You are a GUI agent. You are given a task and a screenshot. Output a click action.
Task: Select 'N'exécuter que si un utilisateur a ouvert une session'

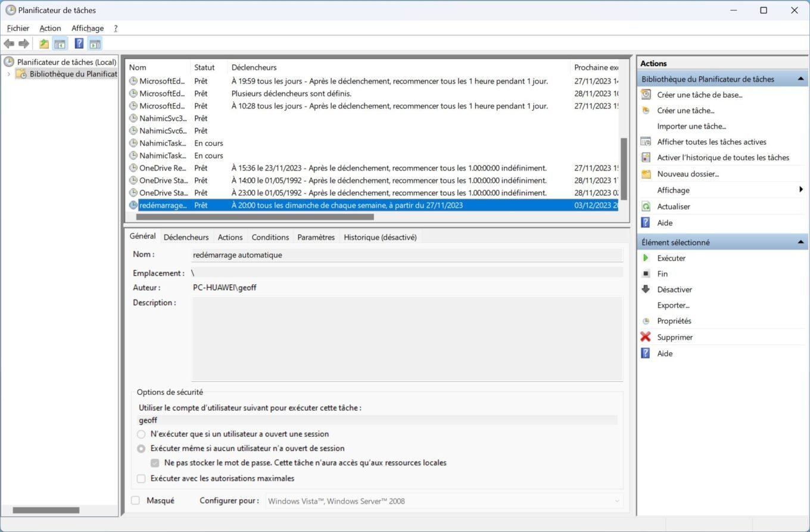pos(141,434)
